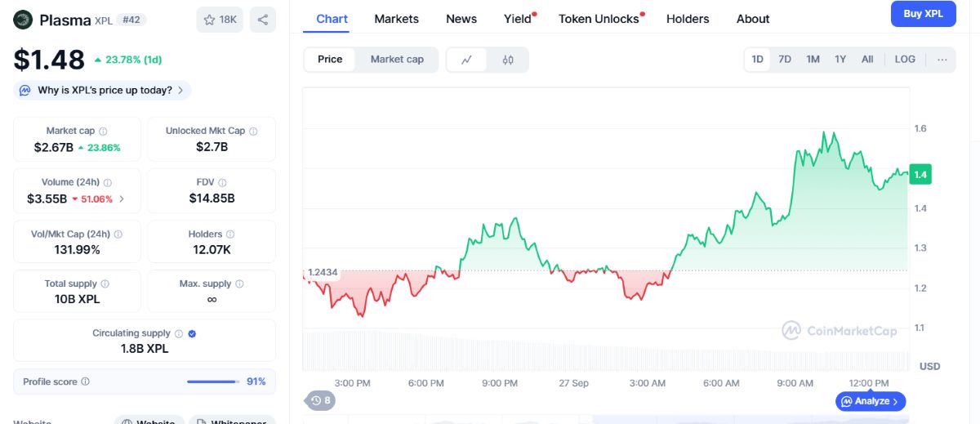Click the #42 rank badge

(131, 20)
